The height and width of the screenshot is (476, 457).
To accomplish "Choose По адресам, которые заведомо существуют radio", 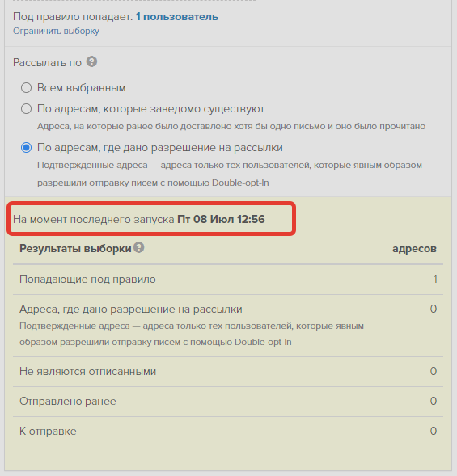I will [26, 108].
